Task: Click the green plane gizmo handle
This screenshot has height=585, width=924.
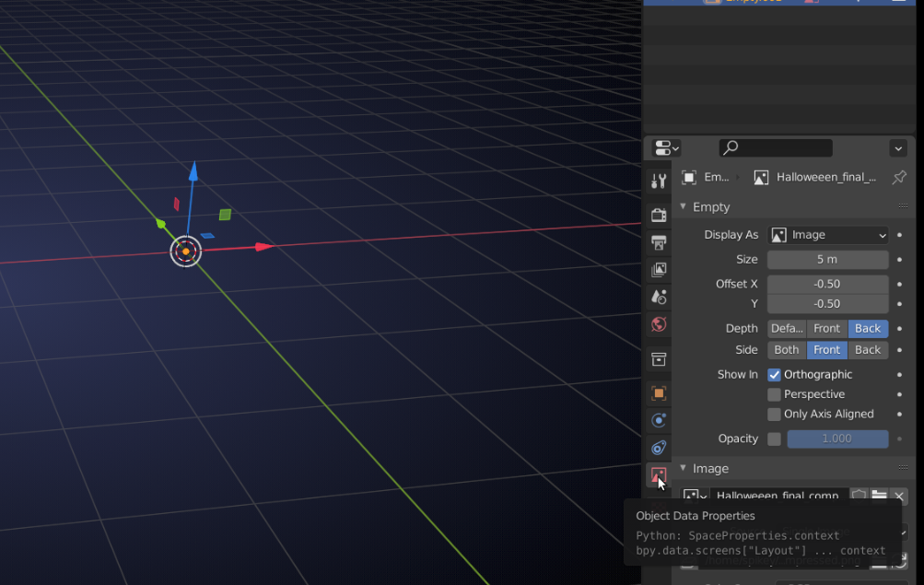Action: coord(225,215)
